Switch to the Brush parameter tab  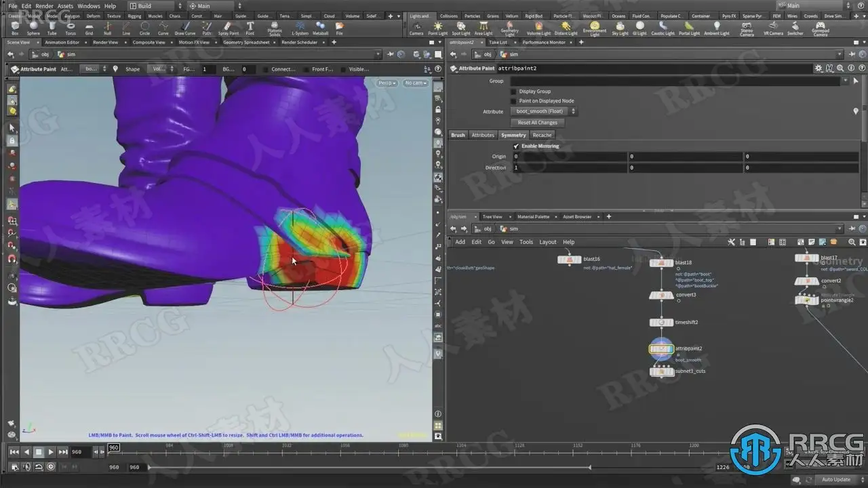pos(458,135)
